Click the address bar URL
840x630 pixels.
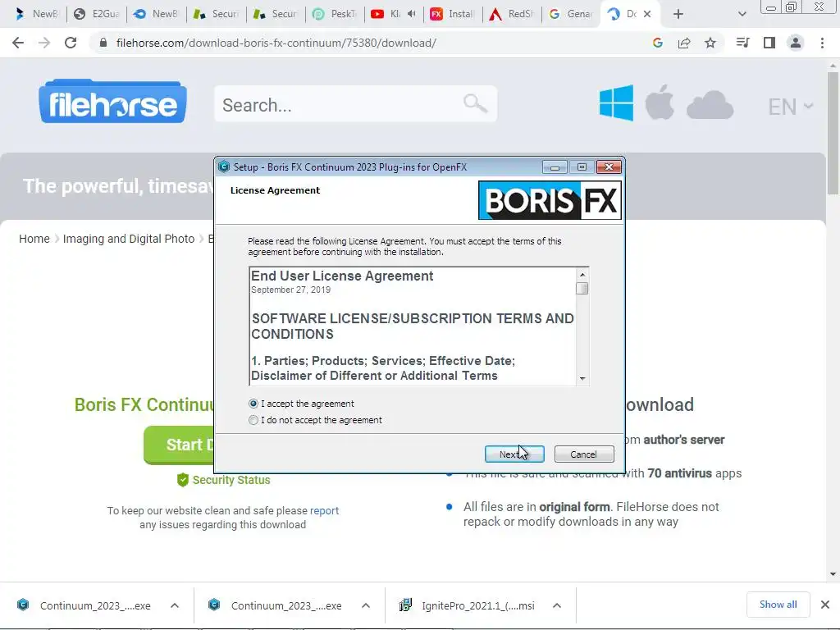[276, 43]
